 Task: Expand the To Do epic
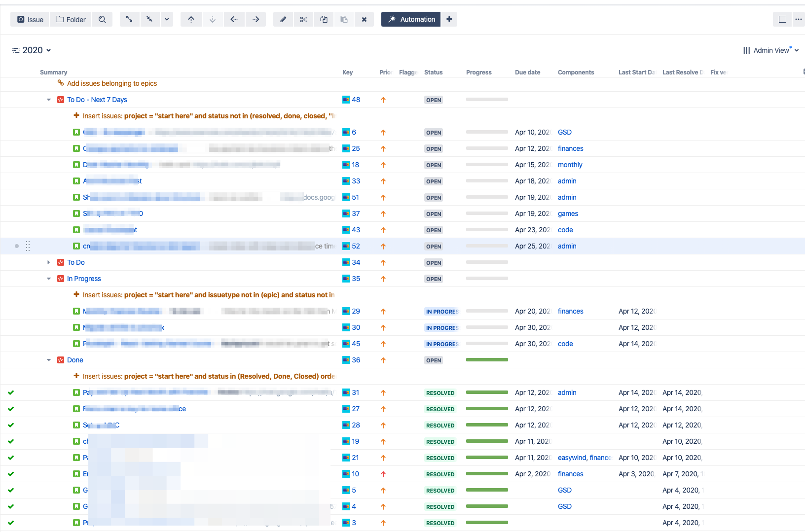(x=48, y=262)
